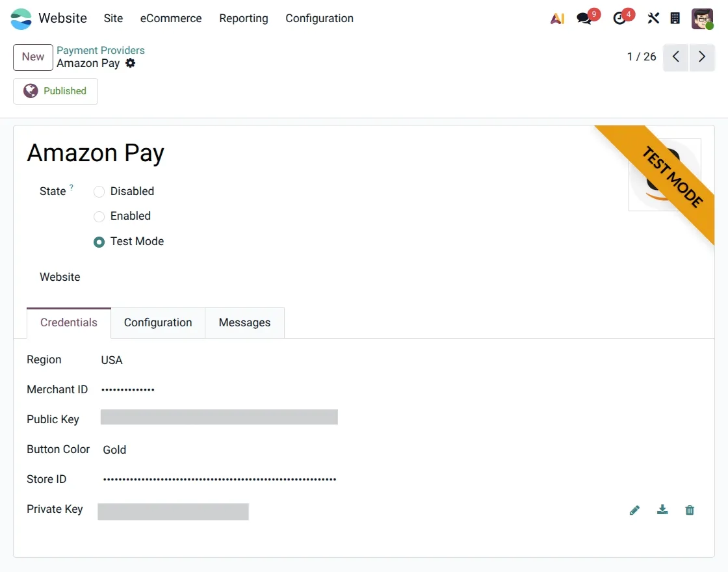Open the Reporting menu
Screen dimensions: 728x572
[243, 19]
